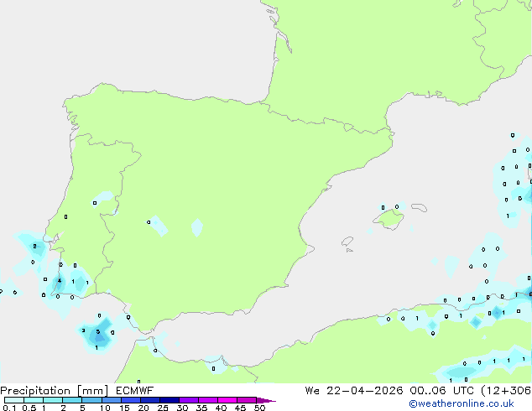This screenshot has height=411, width=532.
Task: Click the '5' precipitation value west of Gibraltar
Action: (x=97, y=331)
